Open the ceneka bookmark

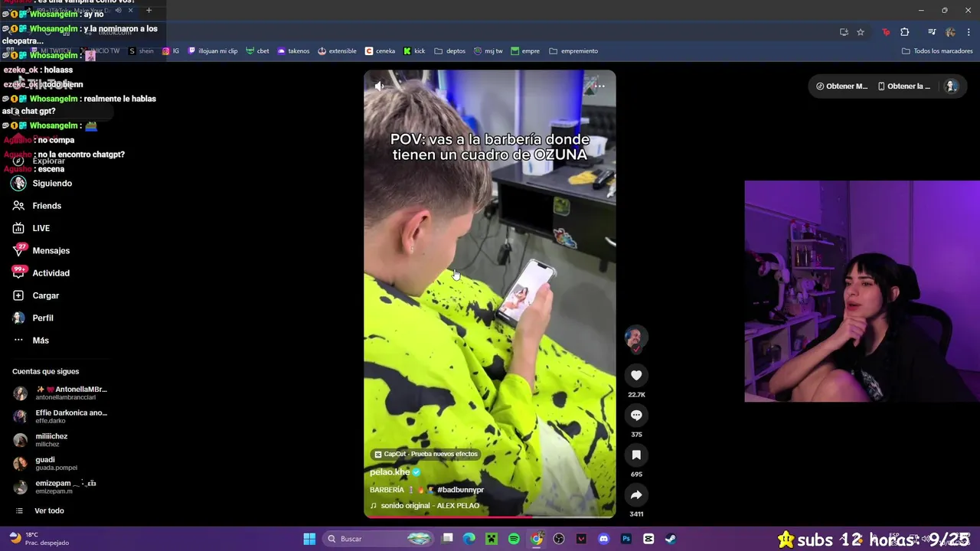point(380,51)
